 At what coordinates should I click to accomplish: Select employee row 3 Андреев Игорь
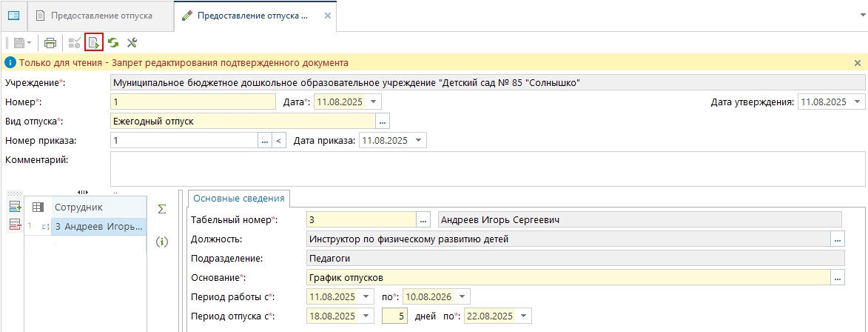coord(98,227)
